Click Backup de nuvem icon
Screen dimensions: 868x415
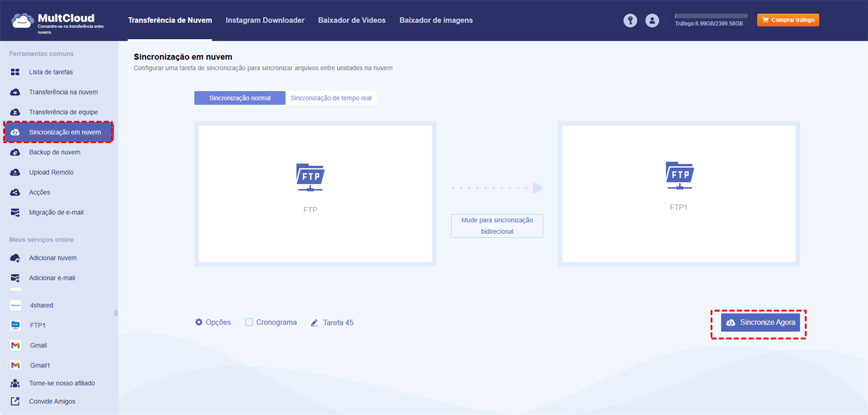(x=15, y=152)
